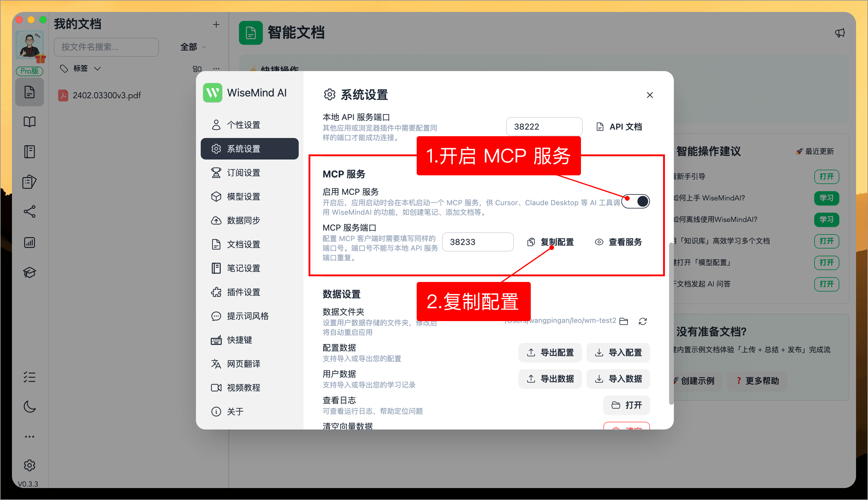Disable the 启用 MCP 服务 toggle
Screen dimensions: 868x500
point(636,201)
